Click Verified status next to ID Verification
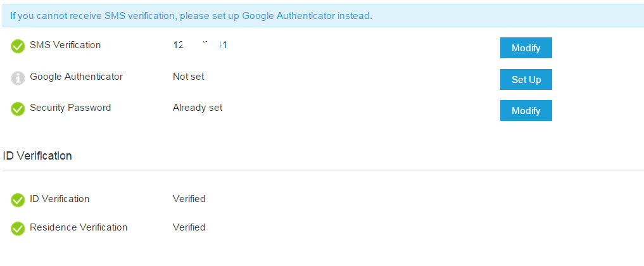 [189, 199]
